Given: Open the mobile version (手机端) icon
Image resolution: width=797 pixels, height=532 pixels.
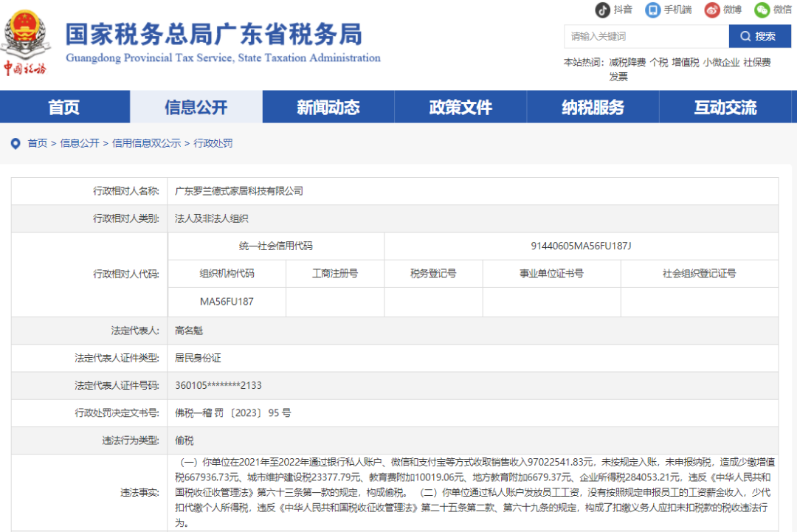Looking at the screenshot, I should tap(652, 10).
